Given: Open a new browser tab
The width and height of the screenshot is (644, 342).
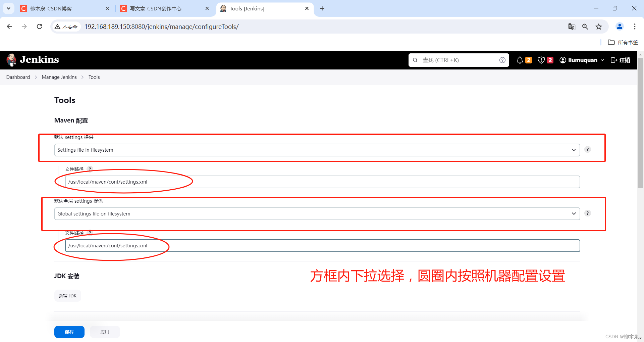Looking at the screenshot, I should click(322, 8).
